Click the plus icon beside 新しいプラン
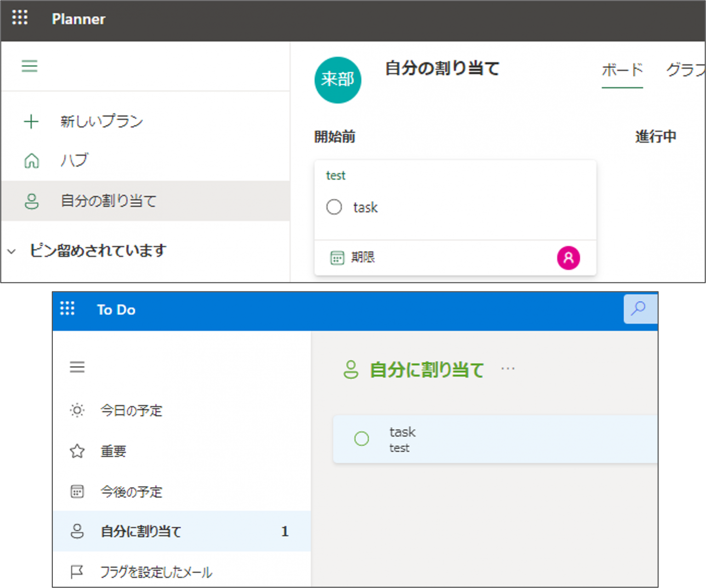 tap(31, 121)
